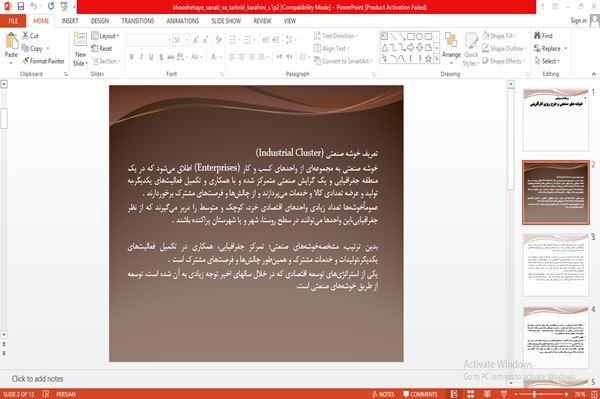Screen dimensions: 600x399
Task: Click the New Slide icon
Action: pyautogui.click(x=80, y=40)
